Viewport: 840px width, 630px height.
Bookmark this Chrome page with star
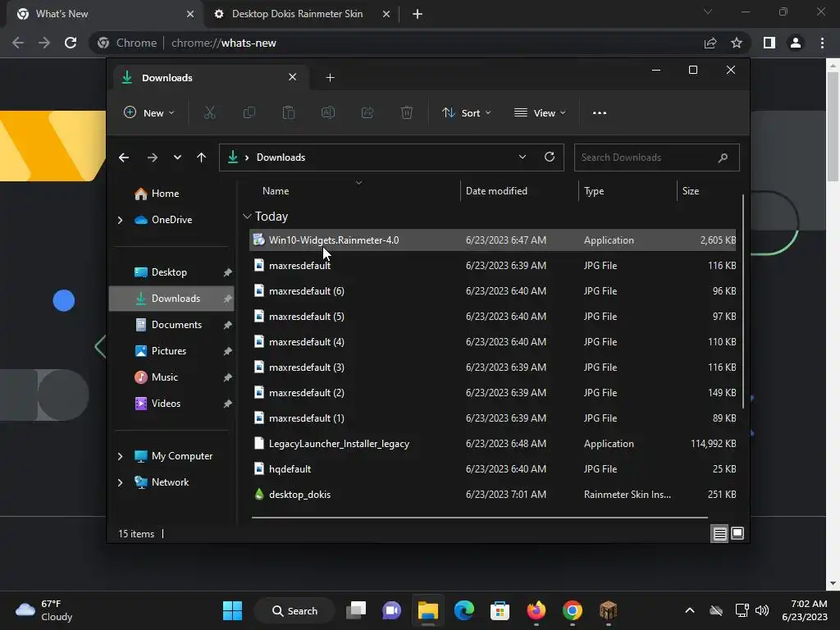(737, 43)
